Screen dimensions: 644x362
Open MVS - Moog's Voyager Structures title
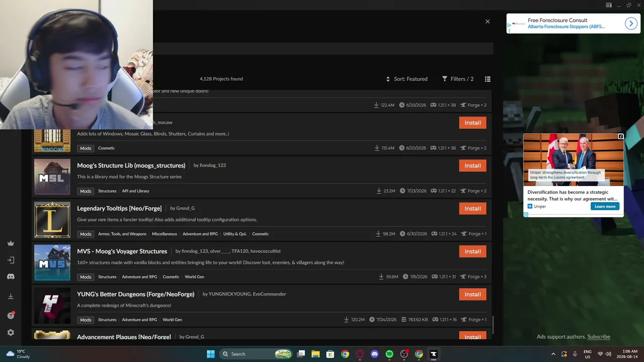tap(122, 251)
